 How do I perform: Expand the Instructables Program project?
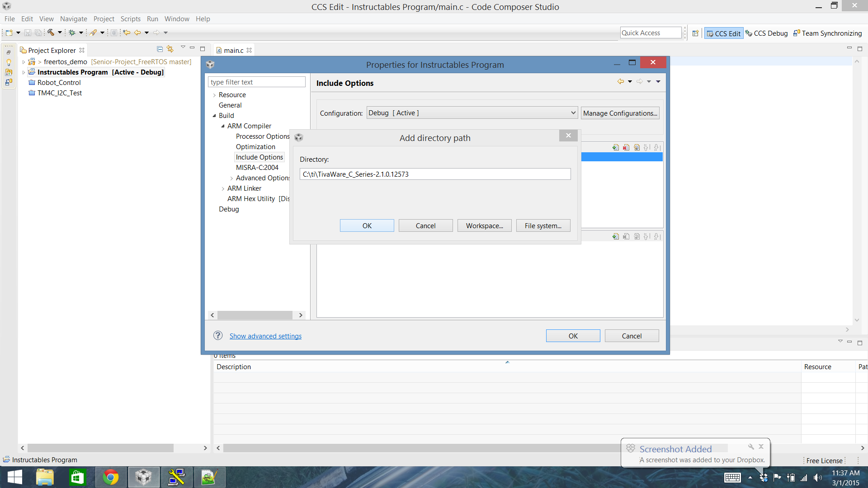(24, 72)
